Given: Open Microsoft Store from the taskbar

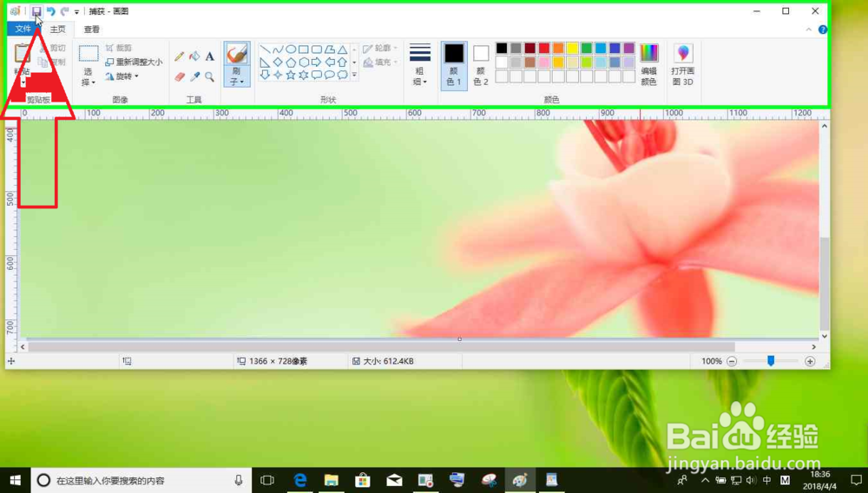Looking at the screenshot, I should pyautogui.click(x=363, y=480).
